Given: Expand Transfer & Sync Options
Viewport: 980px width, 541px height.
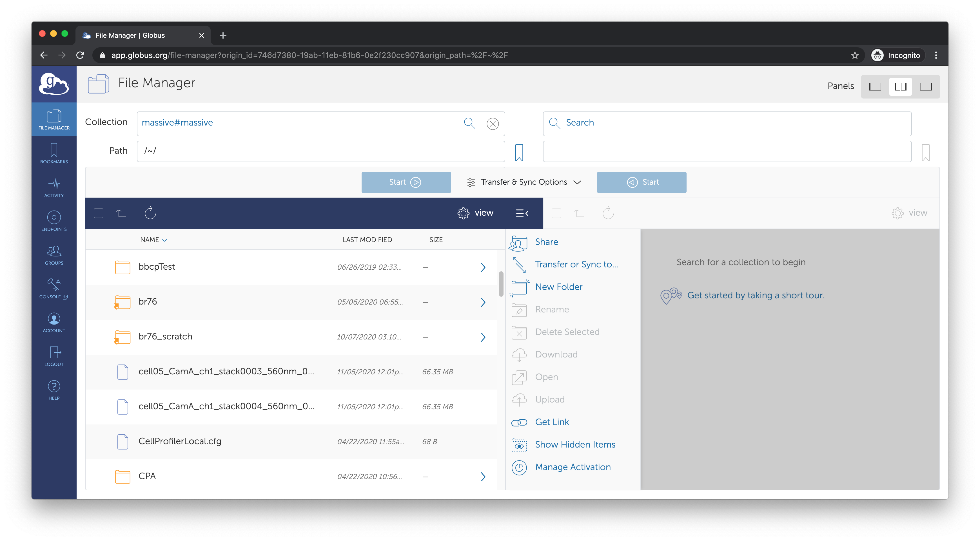Looking at the screenshot, I should click(x=524, y=182).
